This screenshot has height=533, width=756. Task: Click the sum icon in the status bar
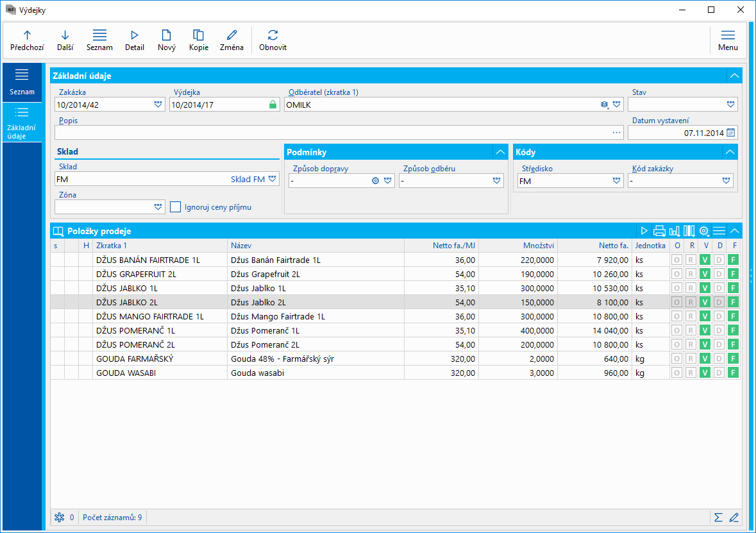(718, 517)
